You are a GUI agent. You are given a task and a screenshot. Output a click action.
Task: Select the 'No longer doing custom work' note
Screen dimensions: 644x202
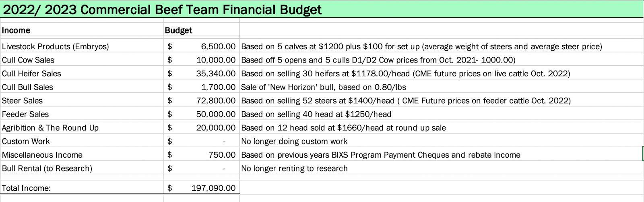tap(294, 141)
